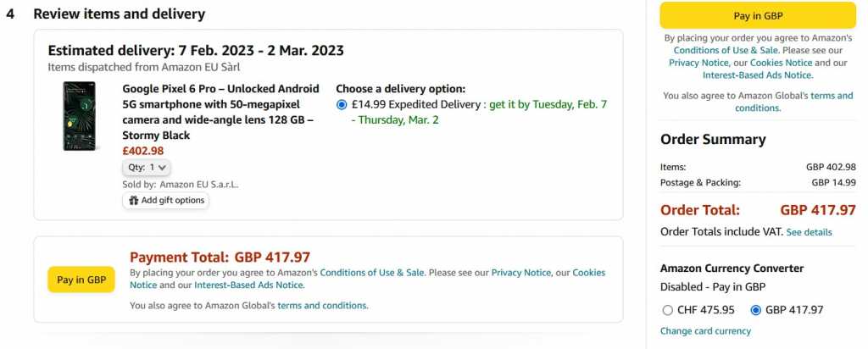The width and height of the screenshot is (868, 349).
Task: Click the Google Pixel 6 Pro product title
Action: tap(220, 112)
